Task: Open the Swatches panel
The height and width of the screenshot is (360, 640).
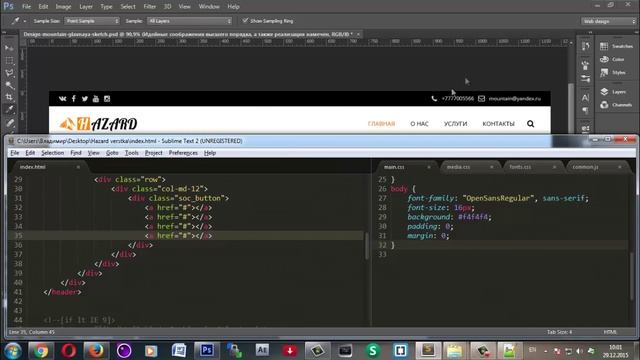Action: click(616, 46)
